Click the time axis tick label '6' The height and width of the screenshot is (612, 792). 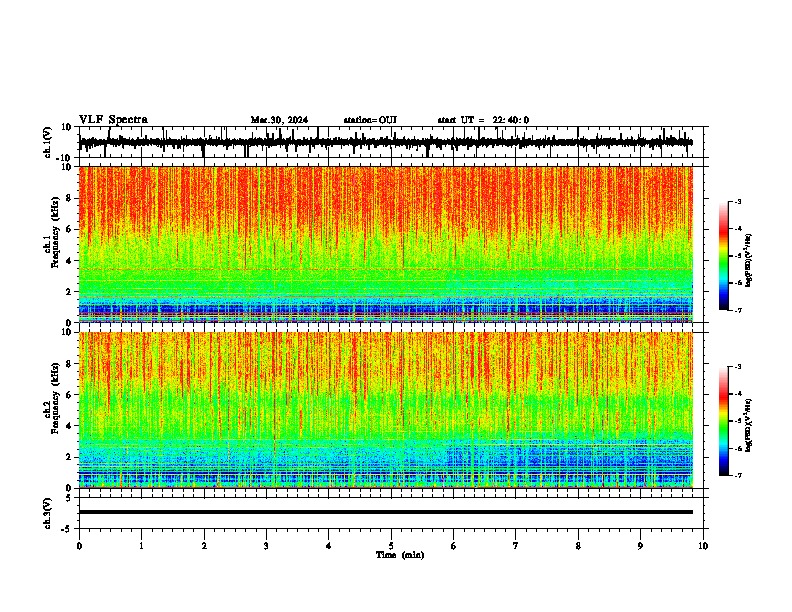point(454,546)
